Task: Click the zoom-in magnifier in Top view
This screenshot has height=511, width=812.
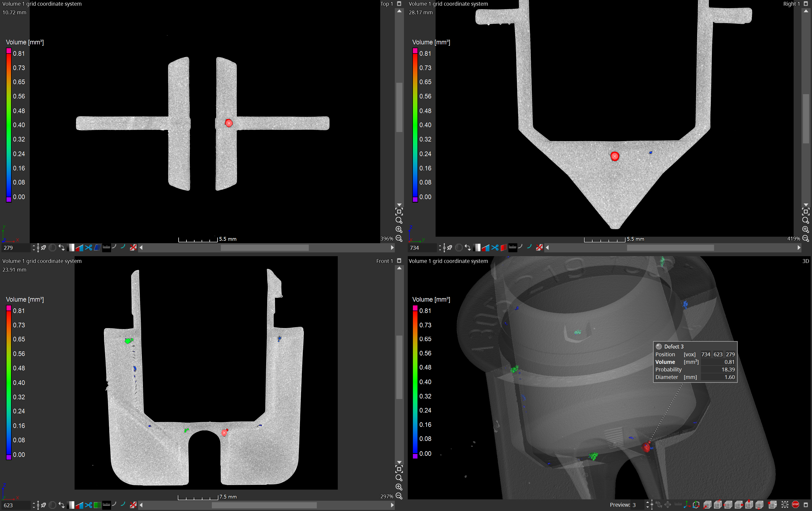Action: tap(399, 229)
